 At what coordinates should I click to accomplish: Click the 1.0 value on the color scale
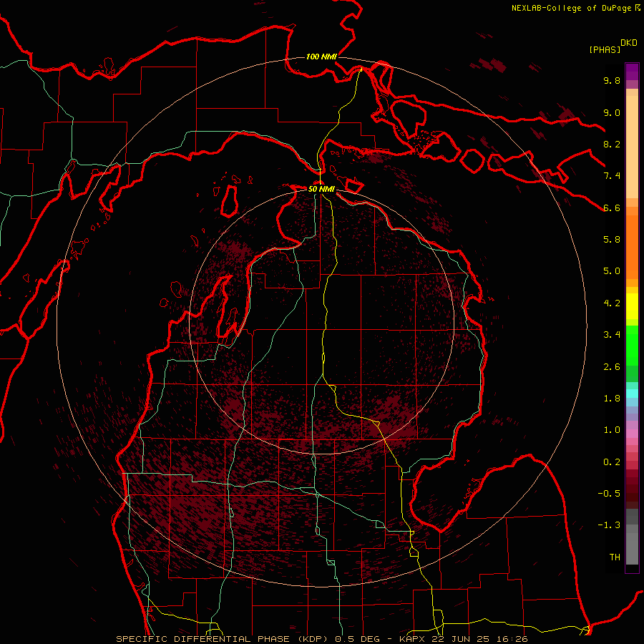click(x=612, y=430)
